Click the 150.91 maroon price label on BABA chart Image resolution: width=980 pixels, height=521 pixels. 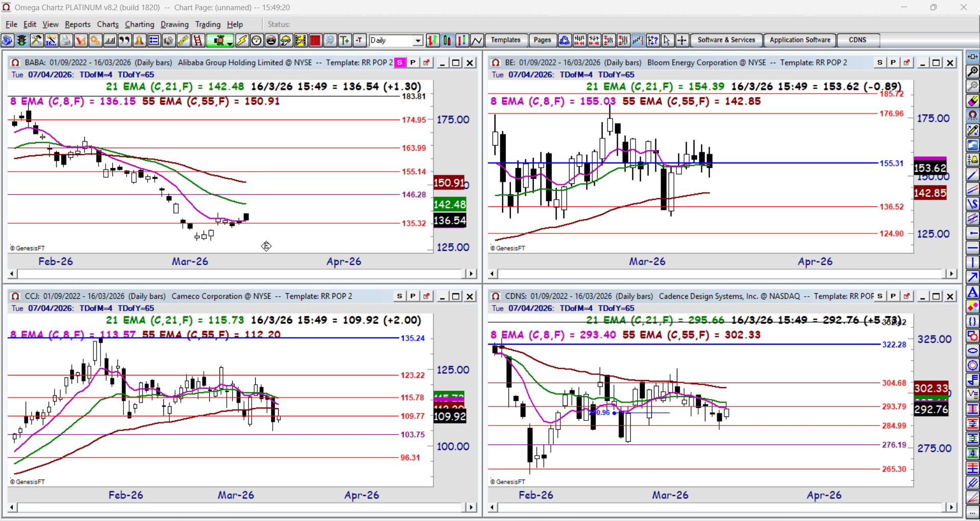(x=449, y=183)
